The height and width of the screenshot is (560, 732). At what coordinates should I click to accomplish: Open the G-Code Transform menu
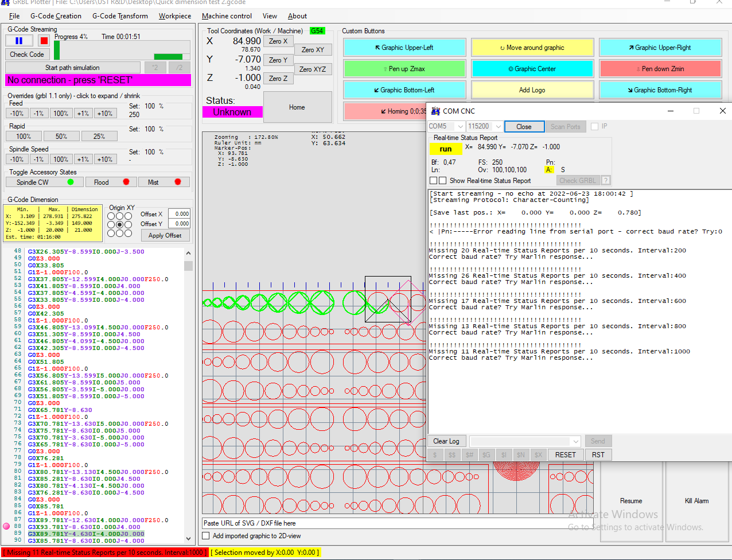pos(120,16)
